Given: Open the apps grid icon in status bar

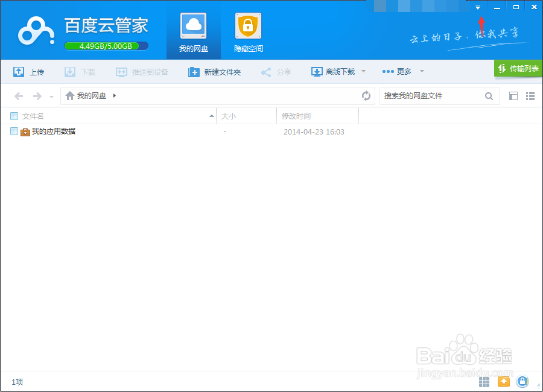Looking at the screenshot, I should [x=483, y=382].
